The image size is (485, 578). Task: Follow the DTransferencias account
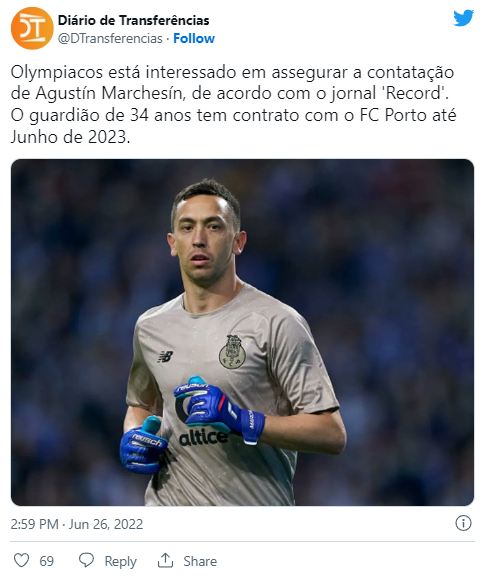(194, 38)
